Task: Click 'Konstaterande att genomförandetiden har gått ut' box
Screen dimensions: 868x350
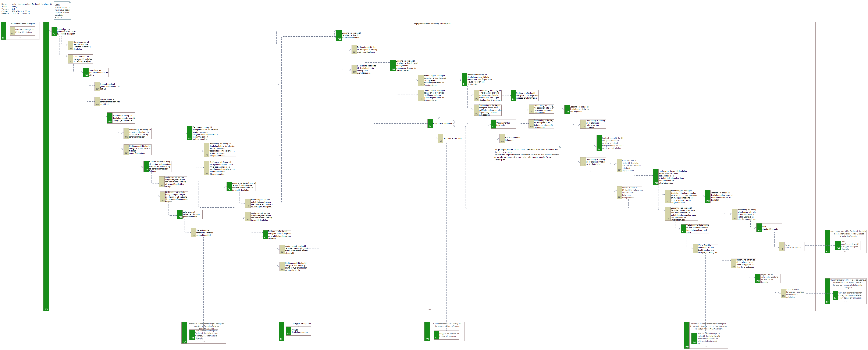Action: coord(110,87)
